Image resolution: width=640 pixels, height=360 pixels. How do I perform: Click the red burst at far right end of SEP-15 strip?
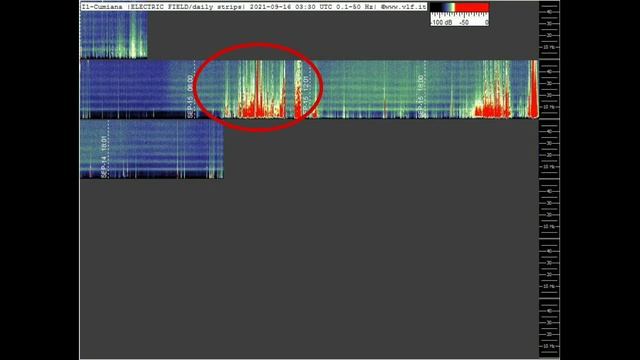click(x=533, y=90)
